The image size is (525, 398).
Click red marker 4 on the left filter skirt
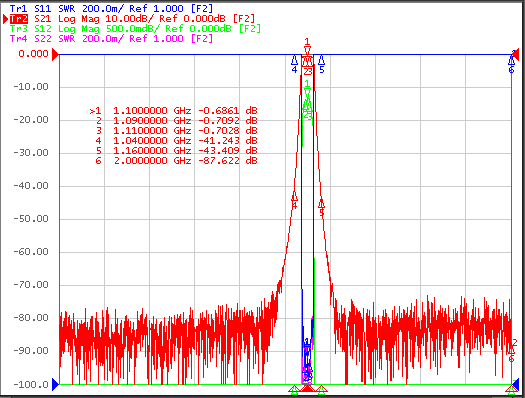(x=294, y=201)
